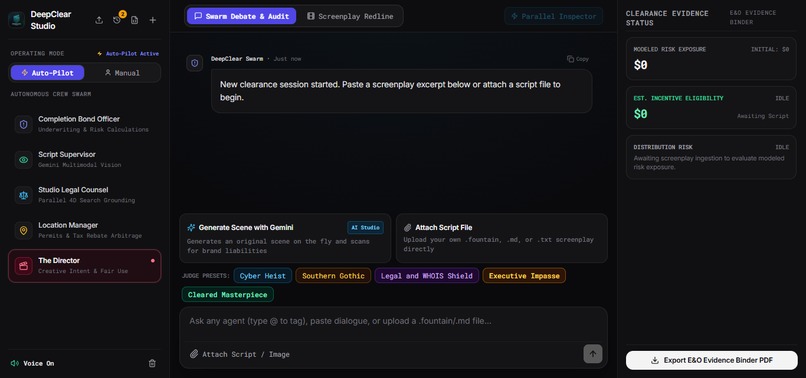Click the Auto-Pilot Active status label

(x=128, y=53)
